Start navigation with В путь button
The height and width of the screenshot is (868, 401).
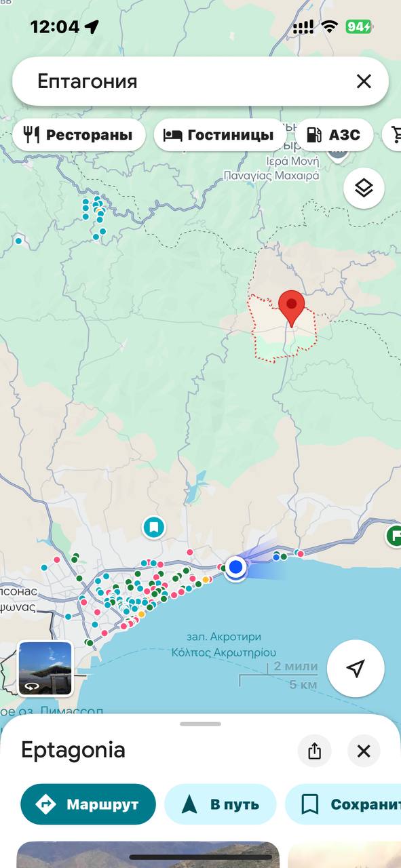coord(221,804)
